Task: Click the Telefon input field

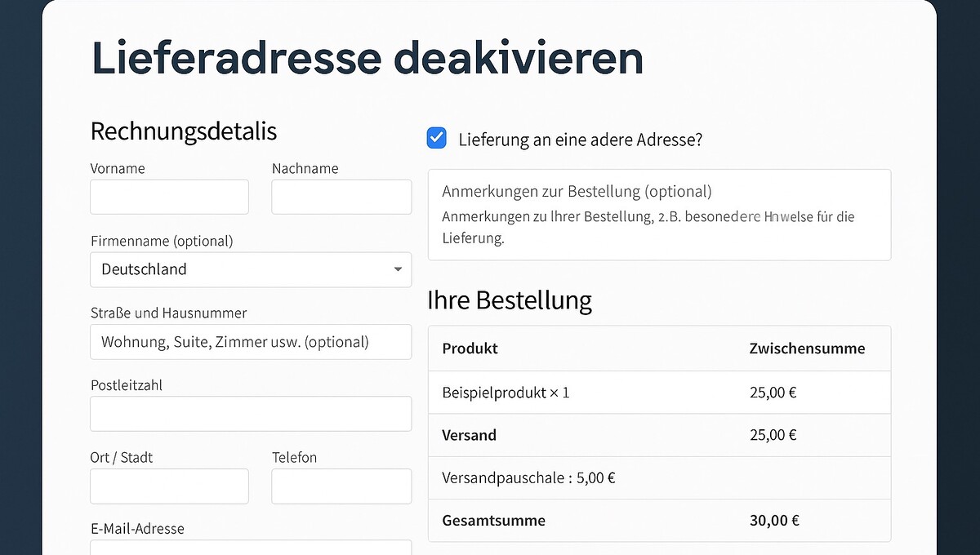Action: pos(341,486)
